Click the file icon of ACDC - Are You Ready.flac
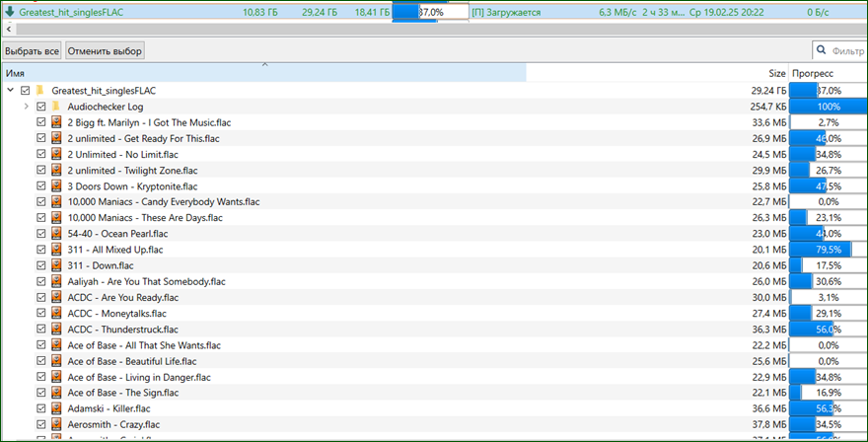 [56, 297]
